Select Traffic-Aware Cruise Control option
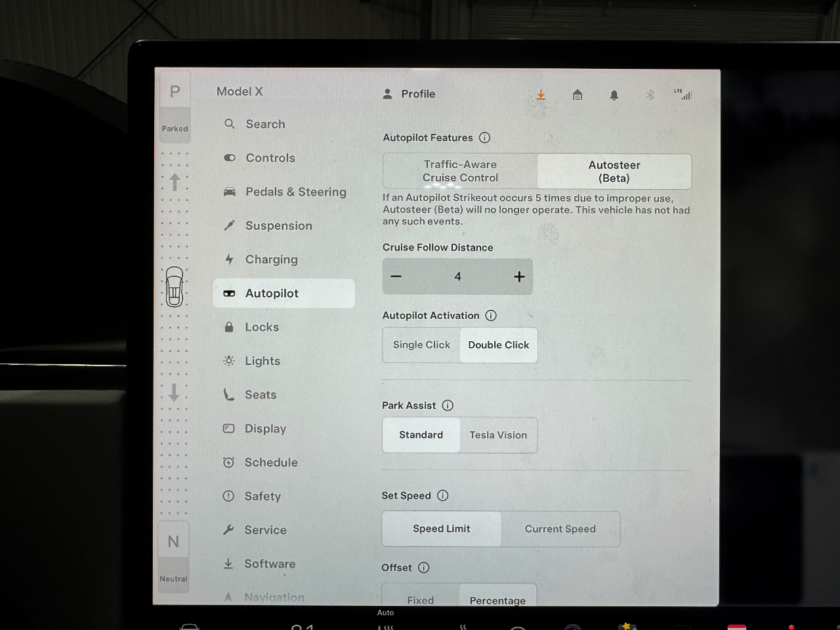 click(460, 171)
